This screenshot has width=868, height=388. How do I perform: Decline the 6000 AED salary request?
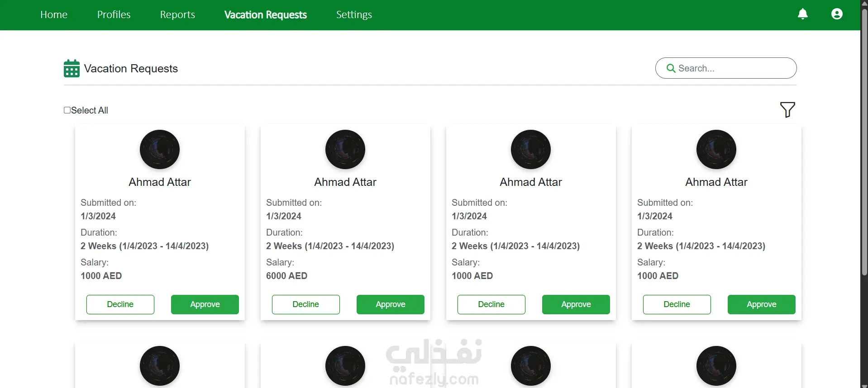click(306, 304)
